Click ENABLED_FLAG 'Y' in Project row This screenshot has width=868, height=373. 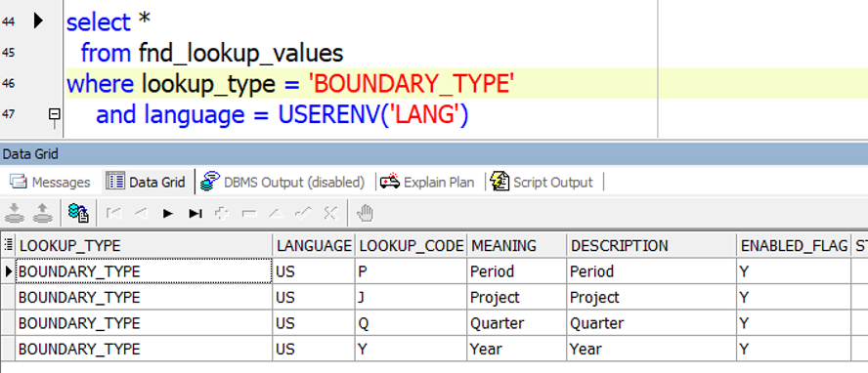point(794,297)
